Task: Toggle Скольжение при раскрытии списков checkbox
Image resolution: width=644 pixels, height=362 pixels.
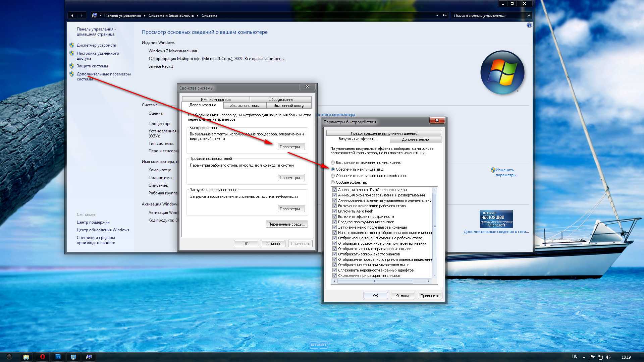Action: click(x=334, y=276)
